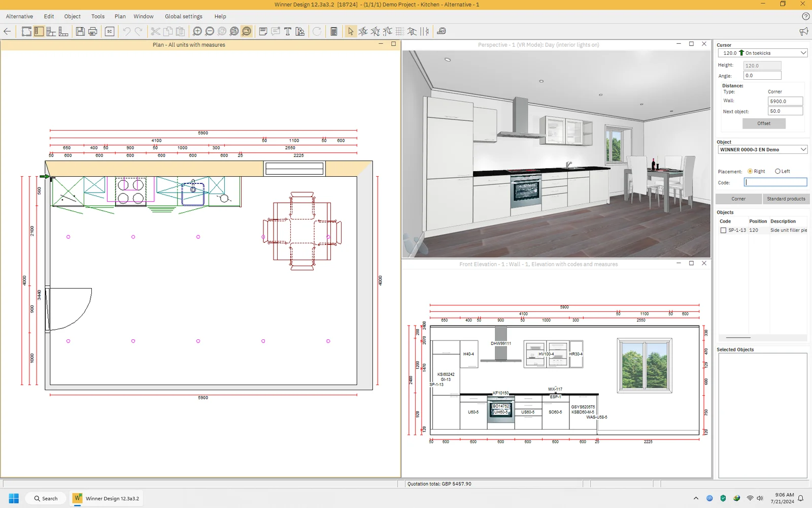Screen dimensions: 812x508
Task: Select the Left placement radio button
Action: click(x=777, y=171)
